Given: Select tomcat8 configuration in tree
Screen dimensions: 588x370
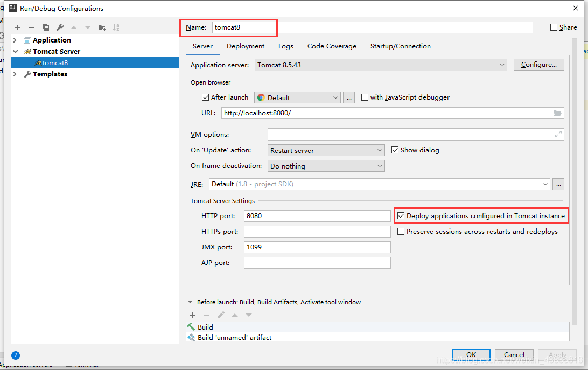Looking at the screenshot, I should pos(95,62).
